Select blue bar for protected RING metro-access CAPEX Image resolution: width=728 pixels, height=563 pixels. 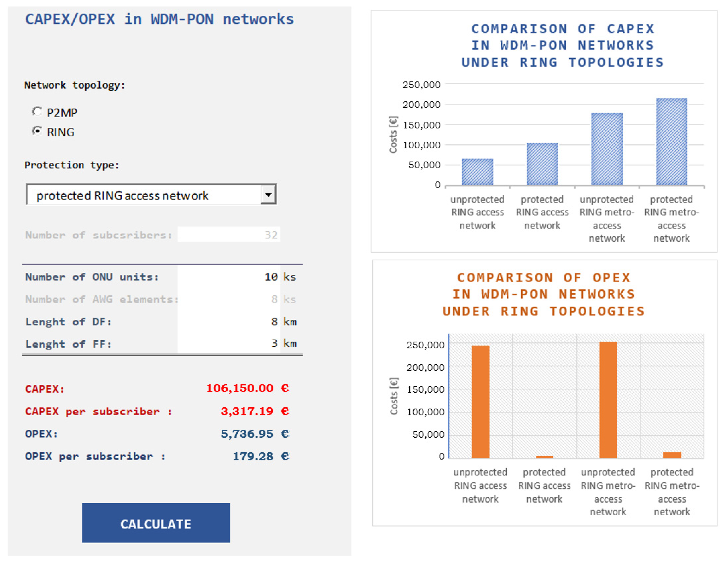tap(671, 142)
